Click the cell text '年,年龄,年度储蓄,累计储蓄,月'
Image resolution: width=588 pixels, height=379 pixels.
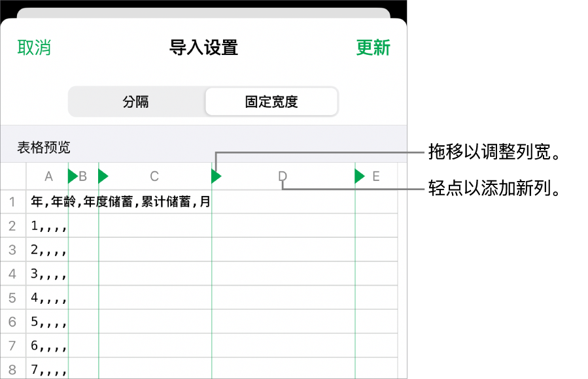click(120, 202)
